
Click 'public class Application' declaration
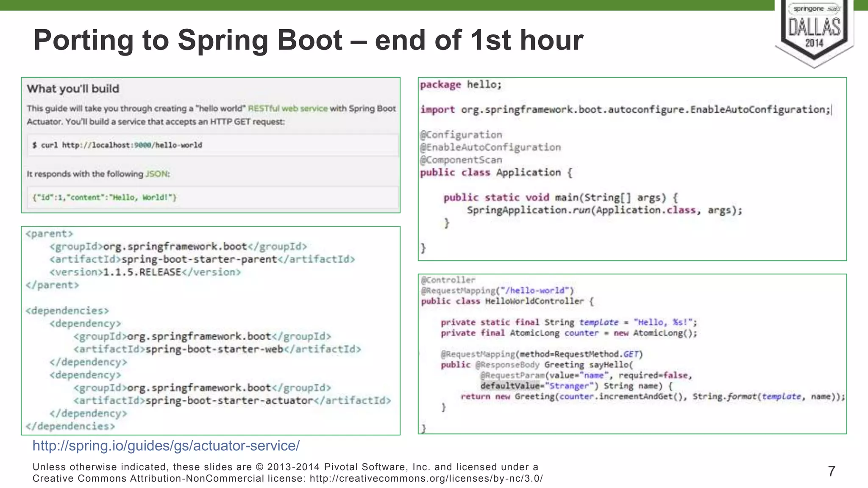tap(496, 172)
